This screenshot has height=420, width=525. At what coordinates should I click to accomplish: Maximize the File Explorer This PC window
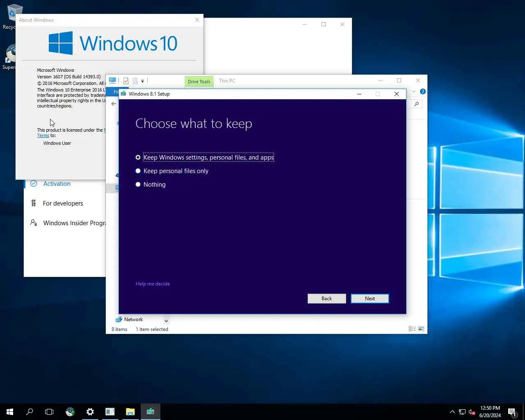tap(399, 80)
